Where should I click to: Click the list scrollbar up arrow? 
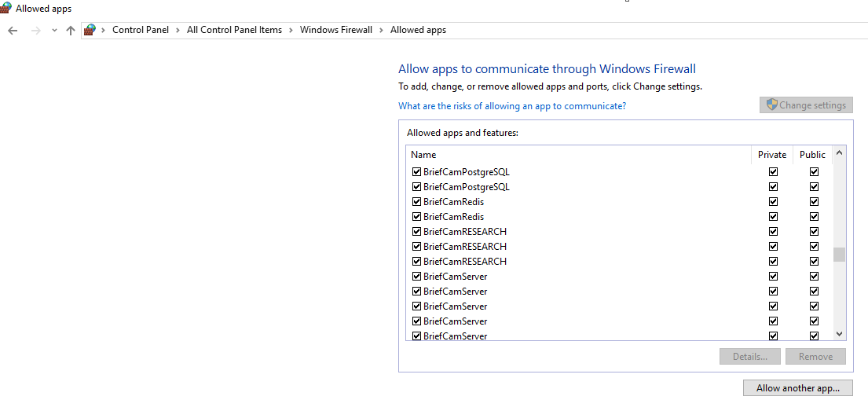tap(839, 152)
